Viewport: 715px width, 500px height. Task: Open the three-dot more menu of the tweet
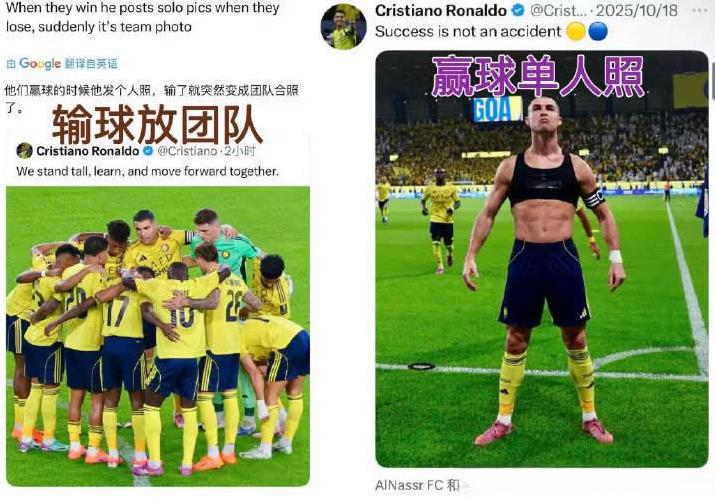click(699, 10)
